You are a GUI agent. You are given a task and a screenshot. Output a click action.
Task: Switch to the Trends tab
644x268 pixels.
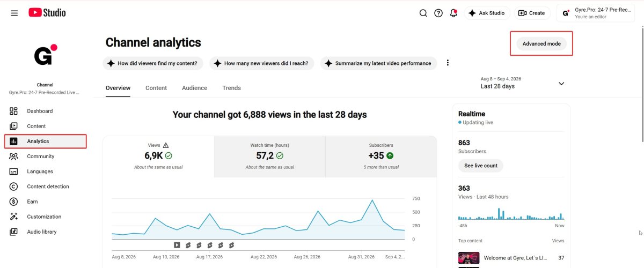(x=231, y=88)
